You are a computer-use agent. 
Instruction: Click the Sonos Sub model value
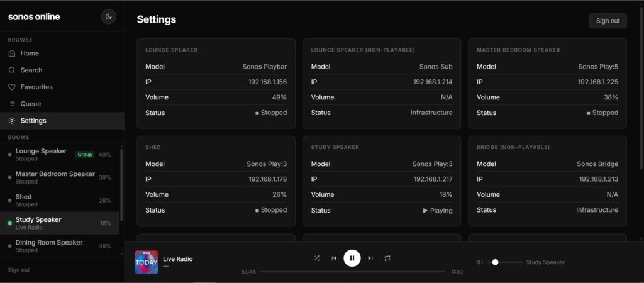[436, 67]
